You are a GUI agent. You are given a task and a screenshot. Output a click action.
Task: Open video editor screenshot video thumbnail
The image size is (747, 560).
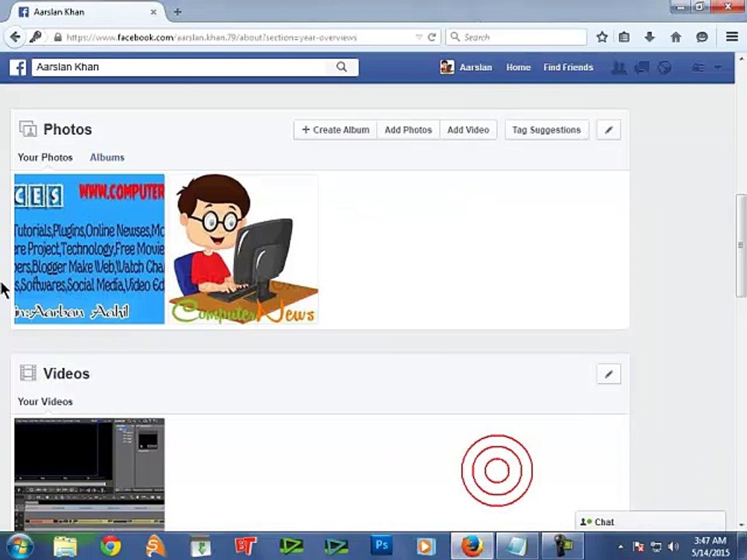point(89,474)
